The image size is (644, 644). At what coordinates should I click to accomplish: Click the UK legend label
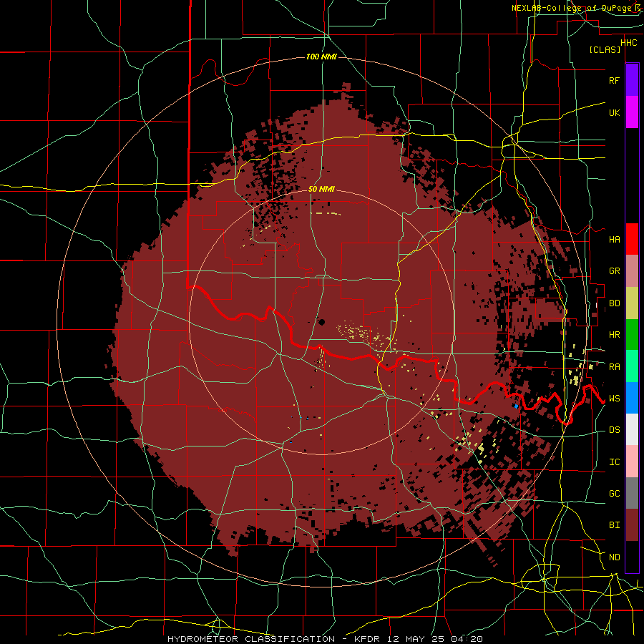coord(614,112)
